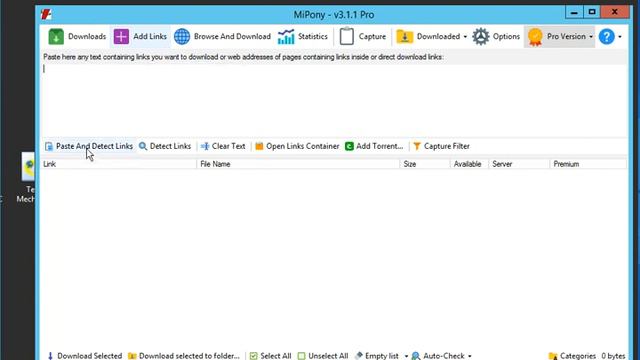Click the desktop icon behind MiPony window
The image size is (640, 360).
click(28, 167)
